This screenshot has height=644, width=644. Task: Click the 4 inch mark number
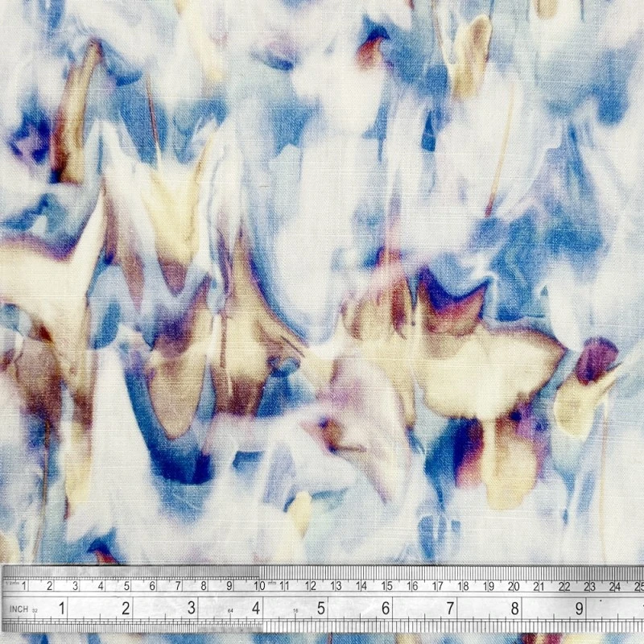[x=256, y=608]
